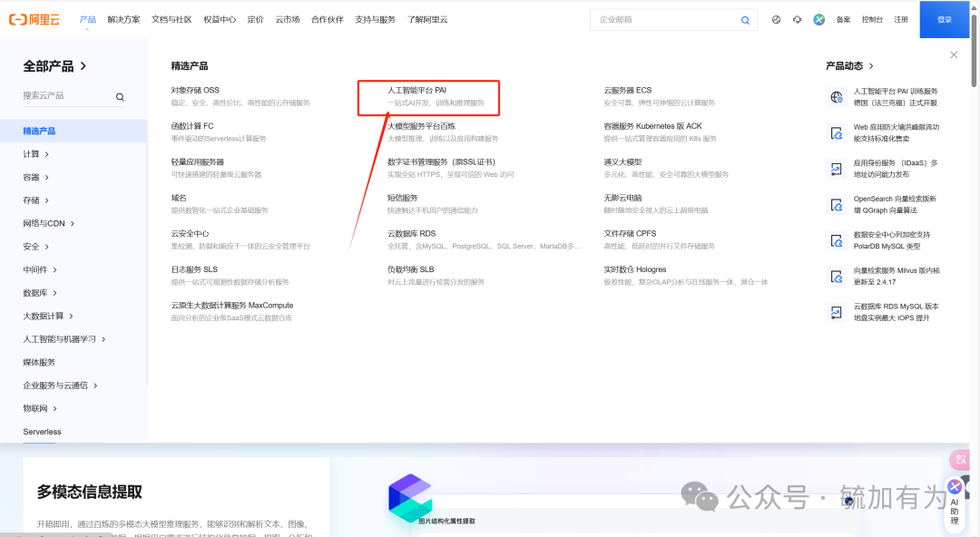Viewport: 980px width, 537px height.
Task: Click the icon beside 向量检索服务 Milvus news
Action: coord(837,277)
